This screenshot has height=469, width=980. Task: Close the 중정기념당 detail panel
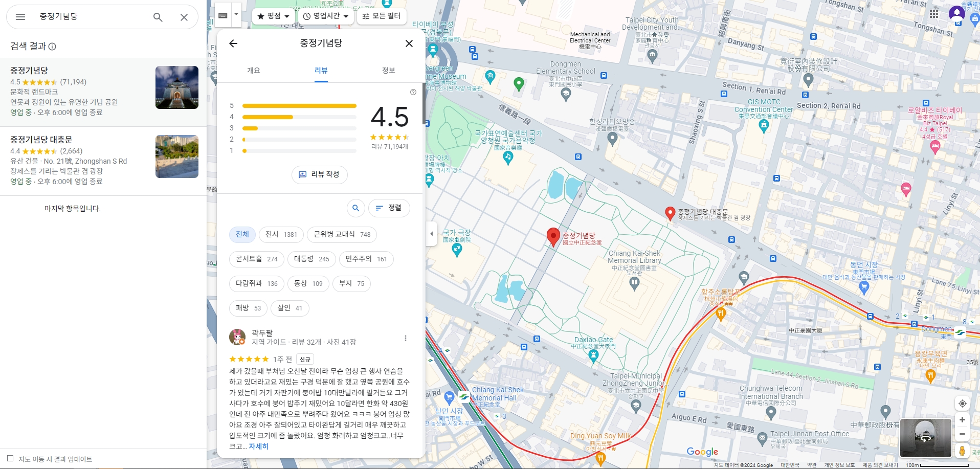pos(409,43)
